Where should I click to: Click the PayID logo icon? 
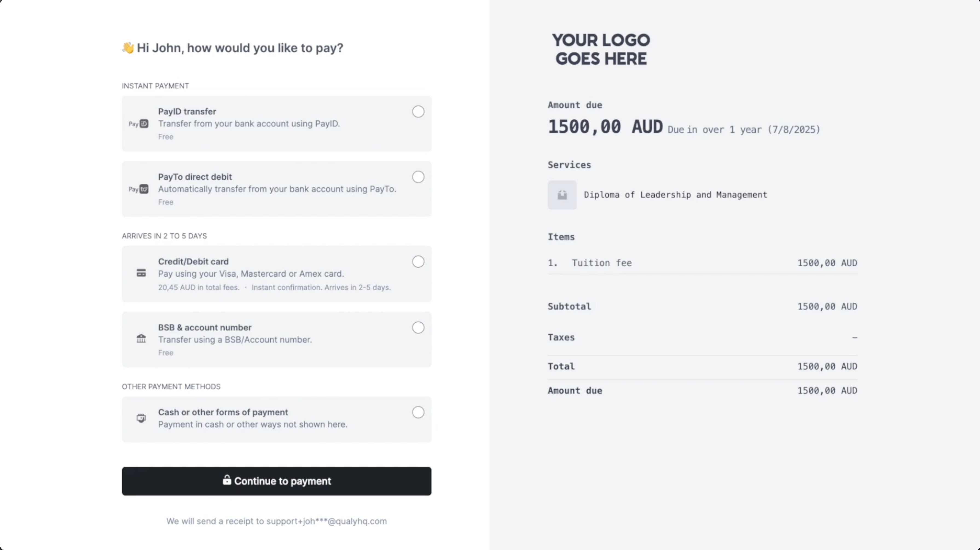pos(138,124)
